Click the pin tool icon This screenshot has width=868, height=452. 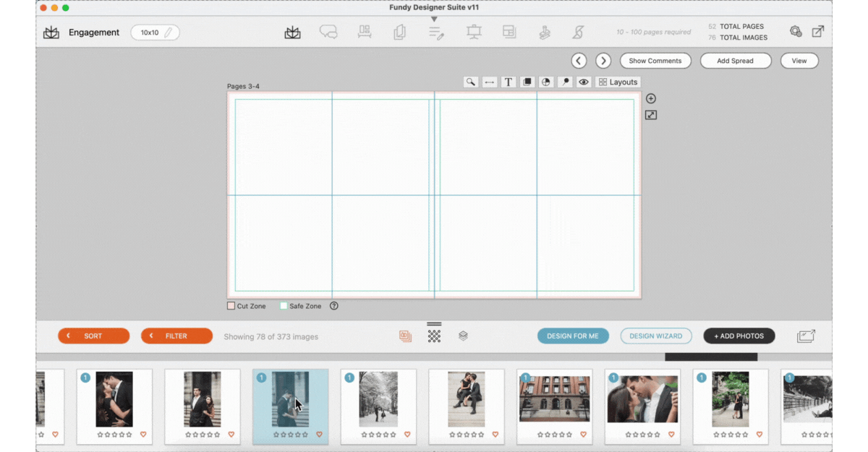[x=565, y=82]
